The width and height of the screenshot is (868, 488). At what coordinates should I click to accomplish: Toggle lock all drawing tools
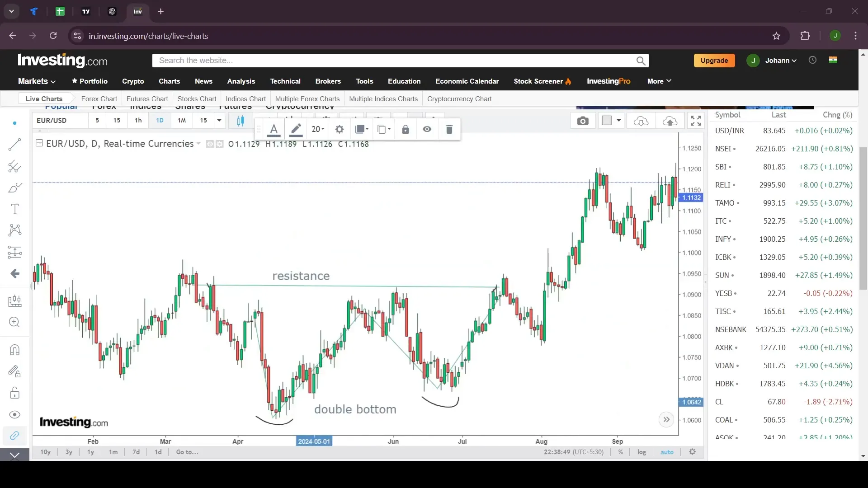click(14, 393)
